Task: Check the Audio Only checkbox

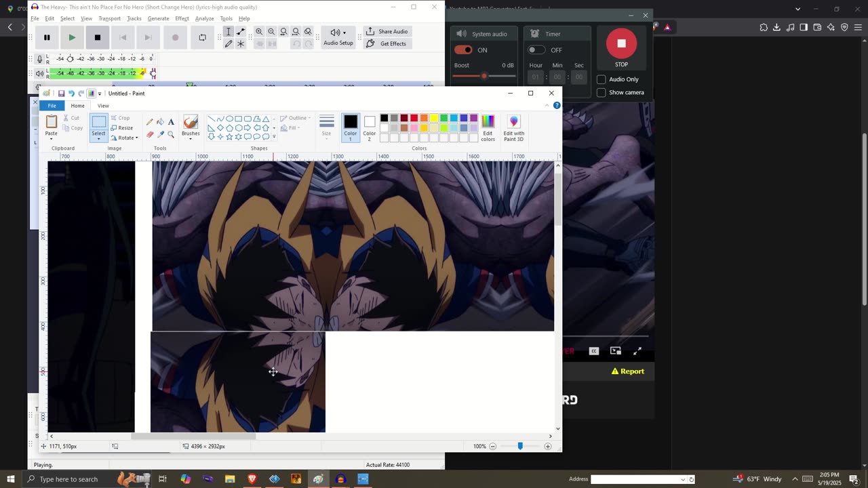Action: (x=601, y=79)
